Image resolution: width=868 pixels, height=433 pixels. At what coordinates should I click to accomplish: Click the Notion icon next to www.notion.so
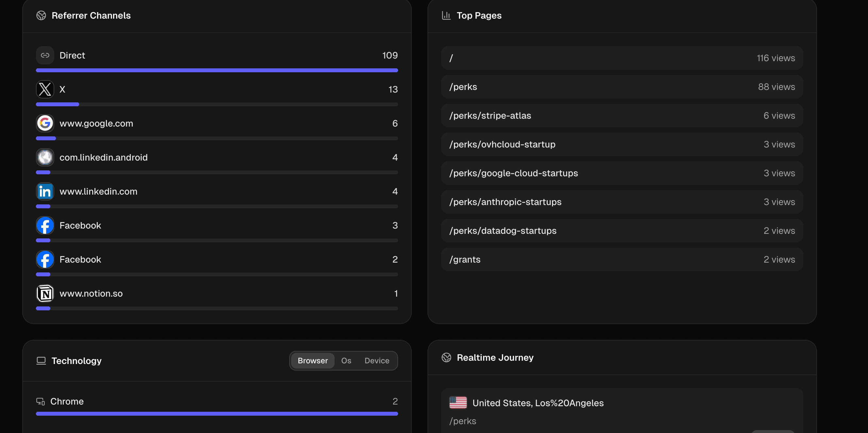[45, 293]
